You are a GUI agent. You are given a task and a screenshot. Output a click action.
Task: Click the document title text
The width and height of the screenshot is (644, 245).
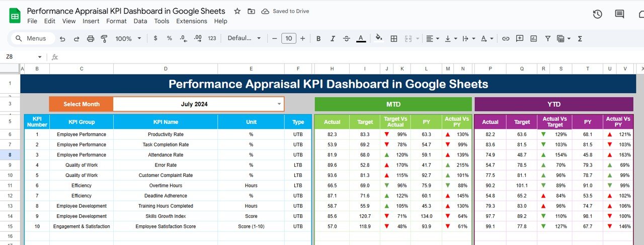(x=126, y=11)
